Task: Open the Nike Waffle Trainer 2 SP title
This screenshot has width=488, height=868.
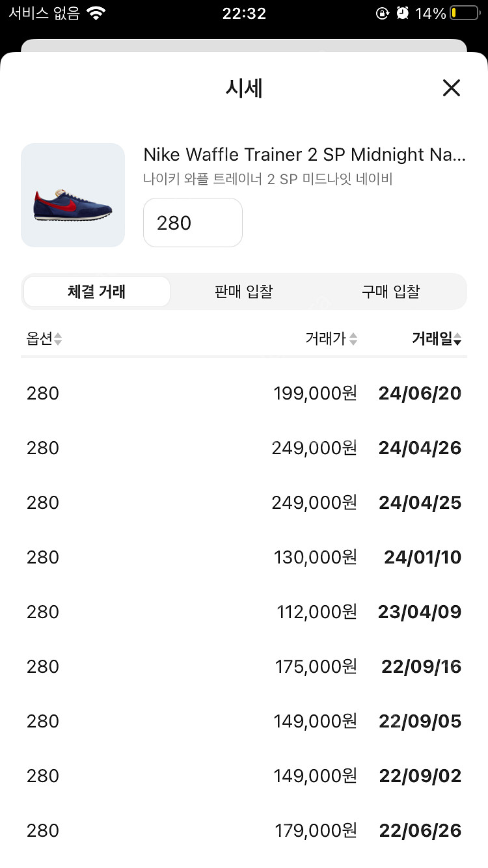Action: [305, 155]
